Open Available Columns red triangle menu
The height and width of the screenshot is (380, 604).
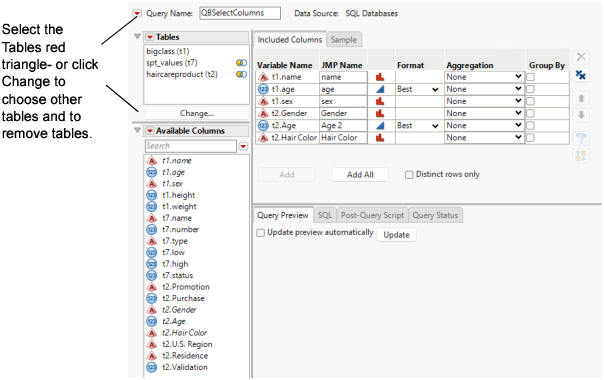click(150, 131)
